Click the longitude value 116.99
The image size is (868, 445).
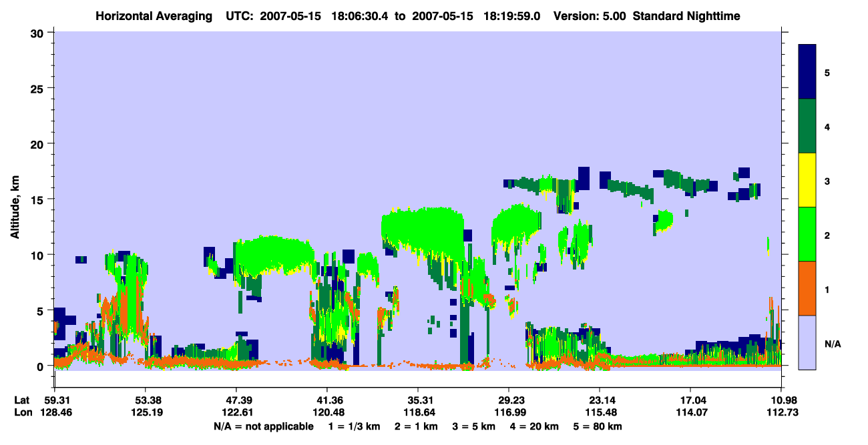tap(509, 412)
